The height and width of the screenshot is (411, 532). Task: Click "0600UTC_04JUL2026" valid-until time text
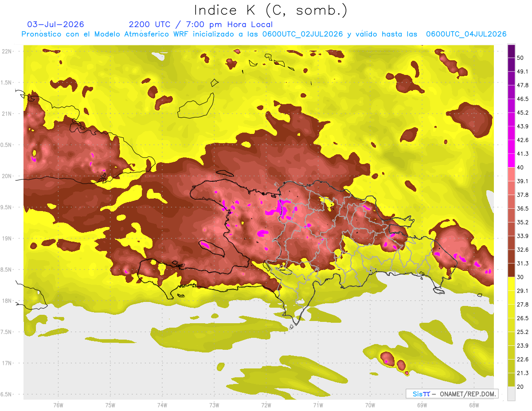pos(466,34)
